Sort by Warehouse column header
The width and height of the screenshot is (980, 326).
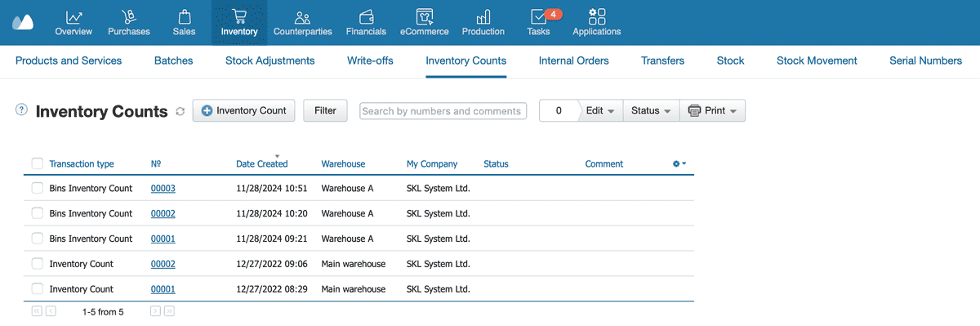pyautogui.click(x=343, y=163)
